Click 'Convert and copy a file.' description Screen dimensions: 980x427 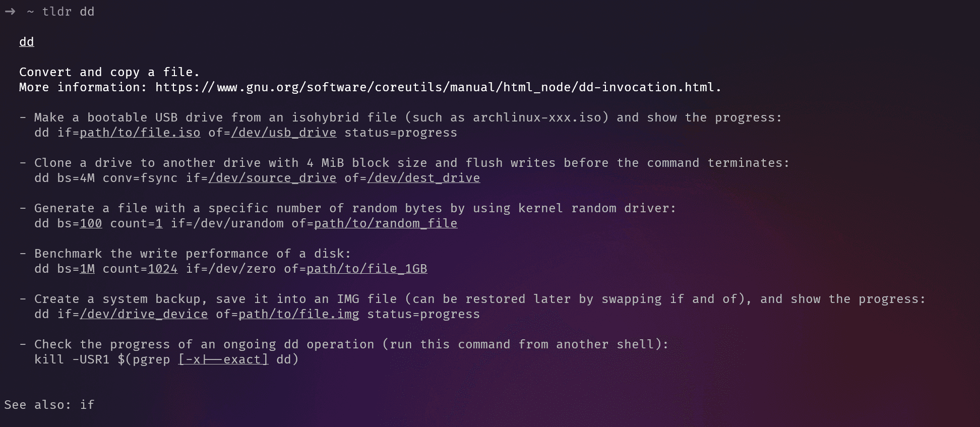(109, 72)
